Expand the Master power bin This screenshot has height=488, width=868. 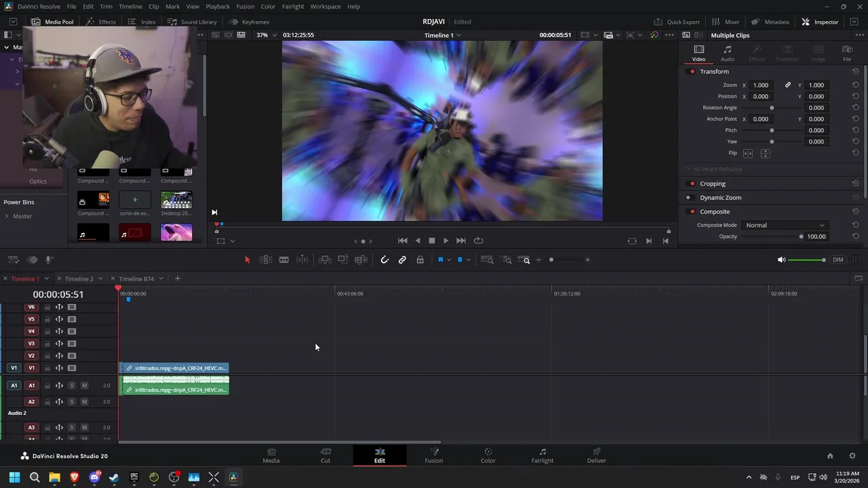7,216
